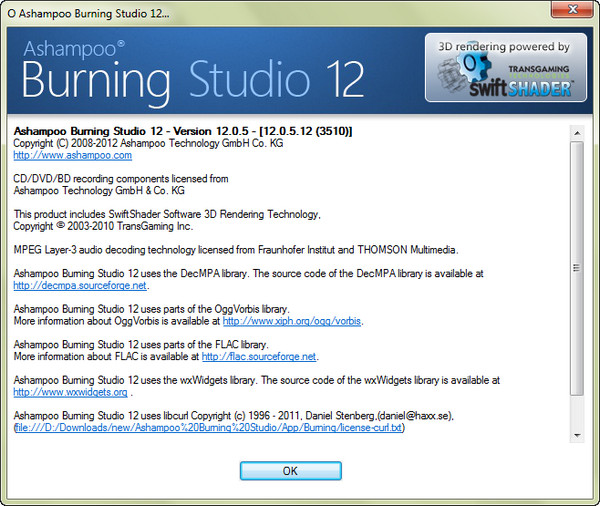Click the SwiftShader 3D rendering logo
The width and height of the screenshot is (600, 506).
[x=504, y=68]
